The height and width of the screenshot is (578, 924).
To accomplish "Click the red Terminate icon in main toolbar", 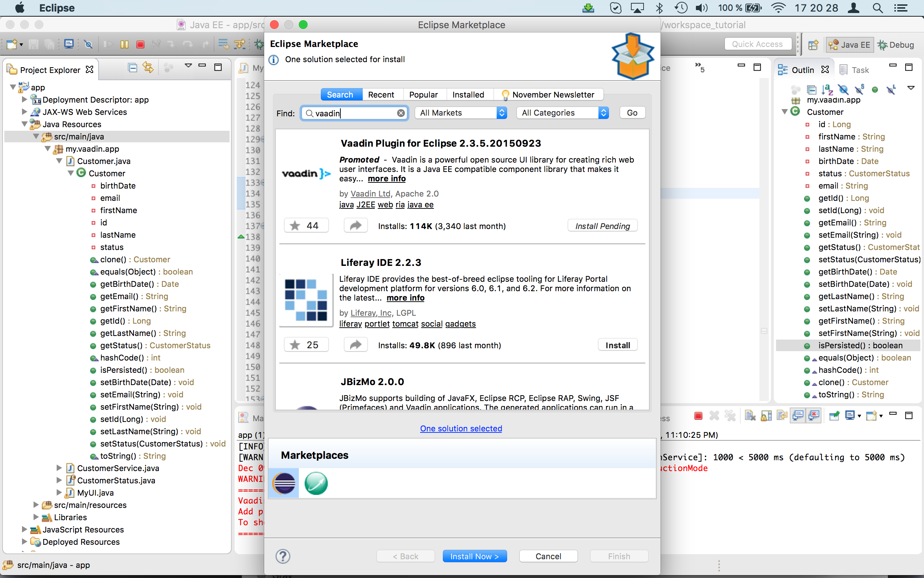I will [x=140, y=44].
